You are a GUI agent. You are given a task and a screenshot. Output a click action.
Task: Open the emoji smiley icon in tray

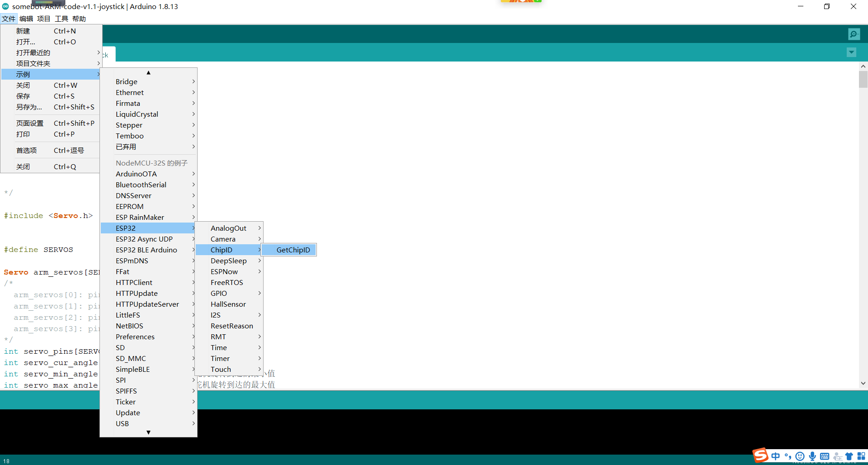click(800, 456)
